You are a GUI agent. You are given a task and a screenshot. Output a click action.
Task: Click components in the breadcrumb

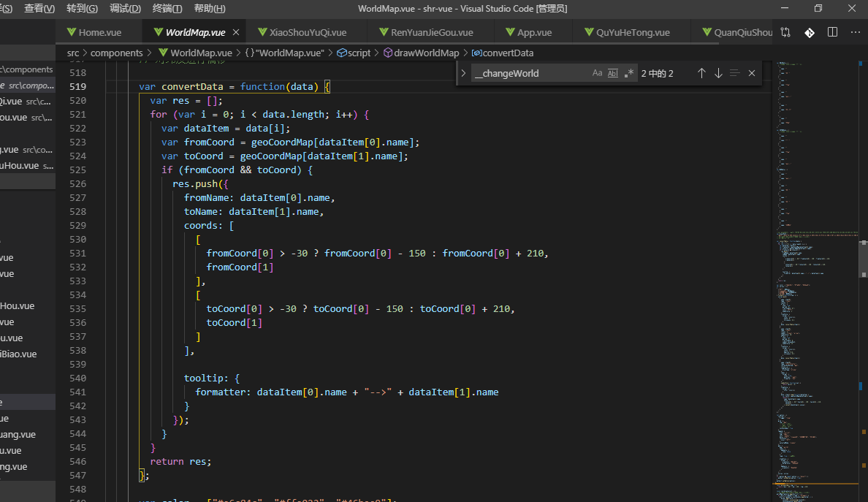point(116,53)
